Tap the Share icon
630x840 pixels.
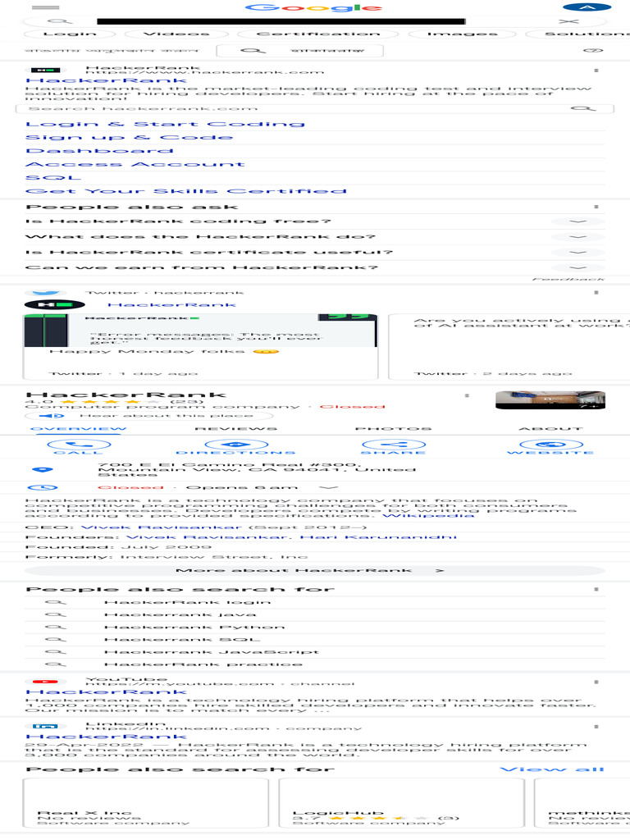point(394,445)
